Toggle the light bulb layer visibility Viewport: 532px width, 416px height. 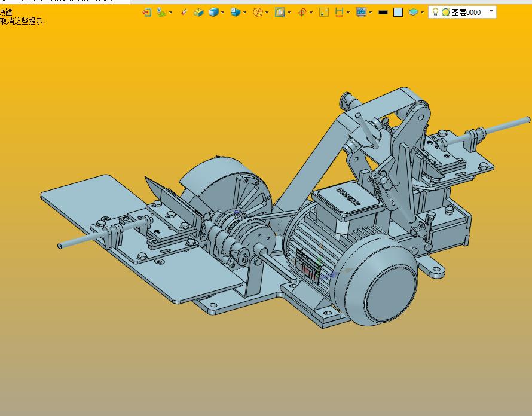coord(435,13)
